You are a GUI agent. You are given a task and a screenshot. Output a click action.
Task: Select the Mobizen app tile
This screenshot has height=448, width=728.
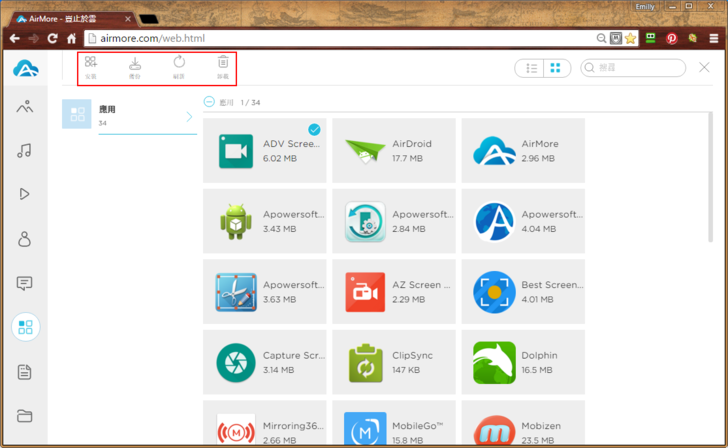coord(523,422)
